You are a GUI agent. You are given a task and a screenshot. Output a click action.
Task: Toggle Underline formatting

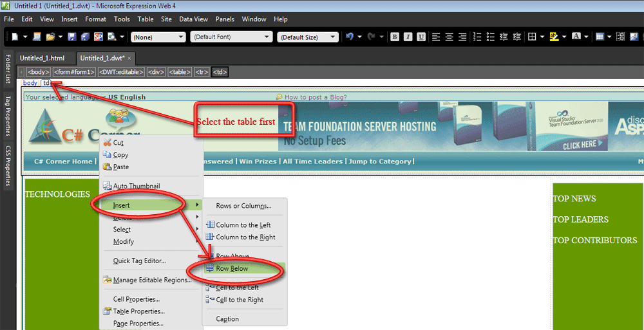(x=421, y=37)
